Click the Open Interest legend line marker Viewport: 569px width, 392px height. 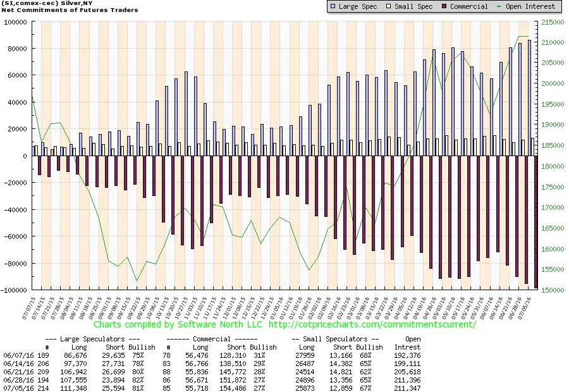(499, 6)
